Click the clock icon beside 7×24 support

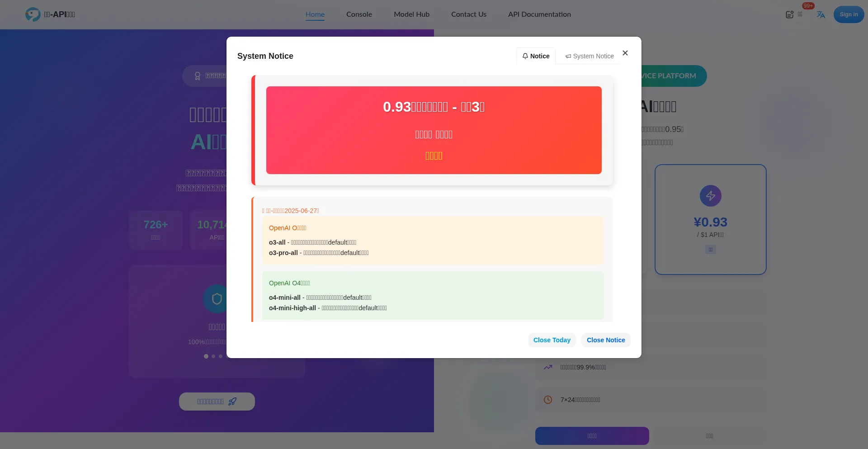tap(548, 400)
